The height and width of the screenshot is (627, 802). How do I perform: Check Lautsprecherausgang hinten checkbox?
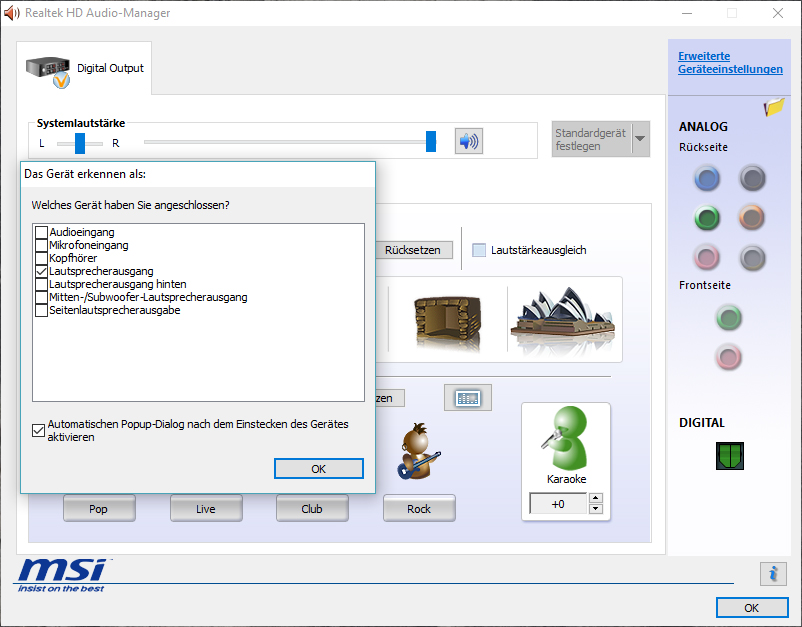pos(41,284)
